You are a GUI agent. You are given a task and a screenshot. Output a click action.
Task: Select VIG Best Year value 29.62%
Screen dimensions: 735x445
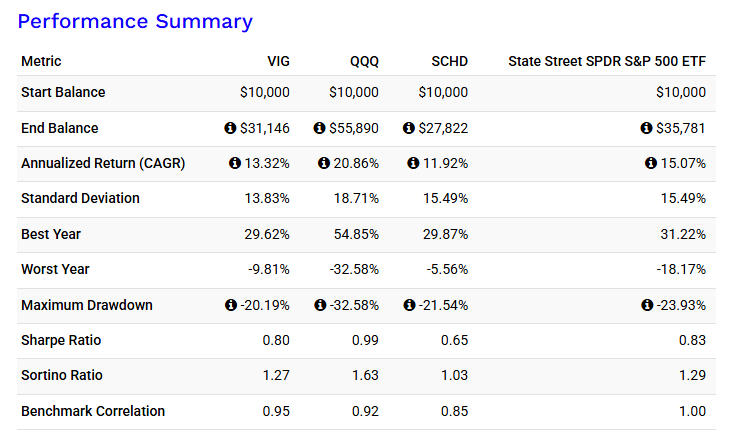pyautogui.click(x=267, y=234)
